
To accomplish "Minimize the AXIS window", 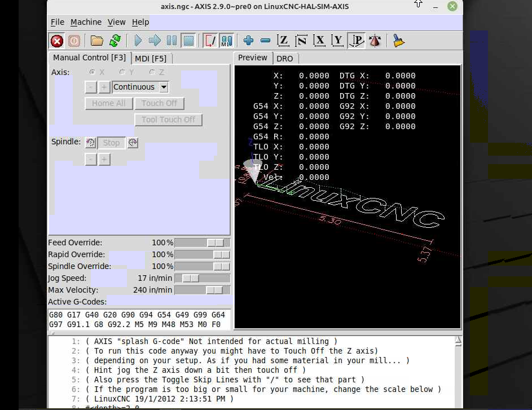I will [x=436, y=7].
